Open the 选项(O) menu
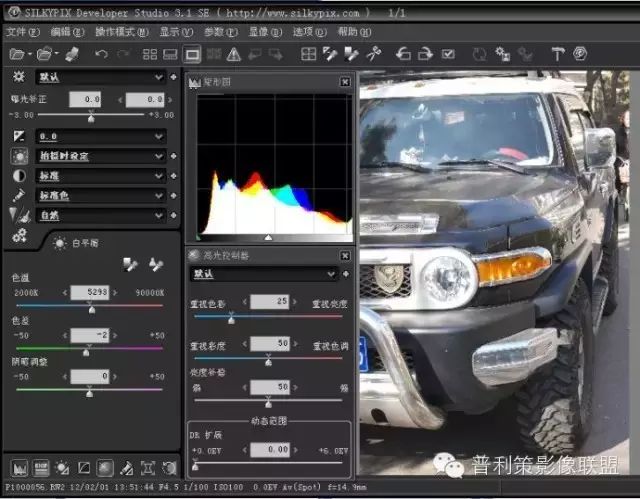 click(x=309, y=32)
